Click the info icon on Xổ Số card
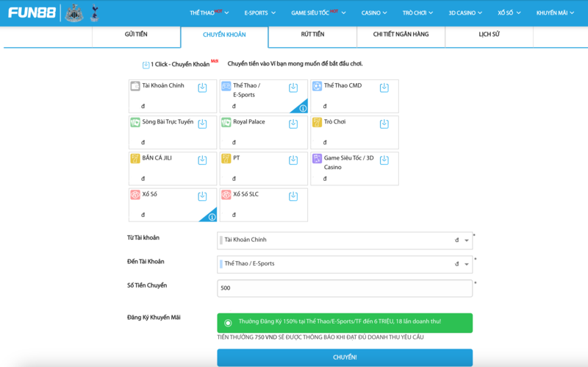The image size is (588, 367). pos(212,217)
